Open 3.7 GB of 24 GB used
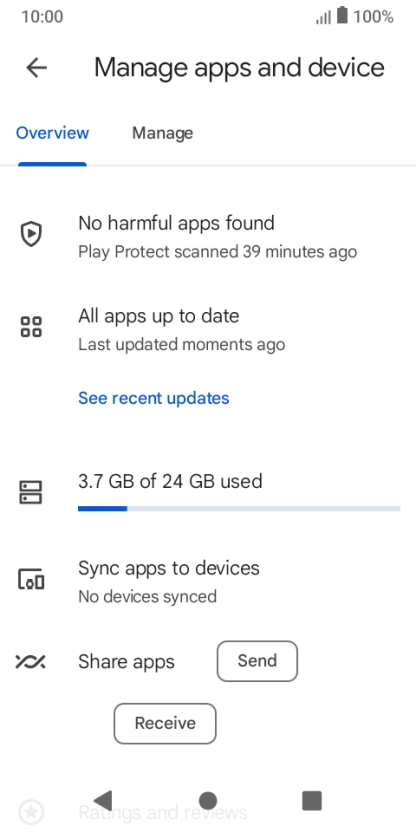Image resolution: width=416 pixels, height=832 pixels. [x=170, y=481]
